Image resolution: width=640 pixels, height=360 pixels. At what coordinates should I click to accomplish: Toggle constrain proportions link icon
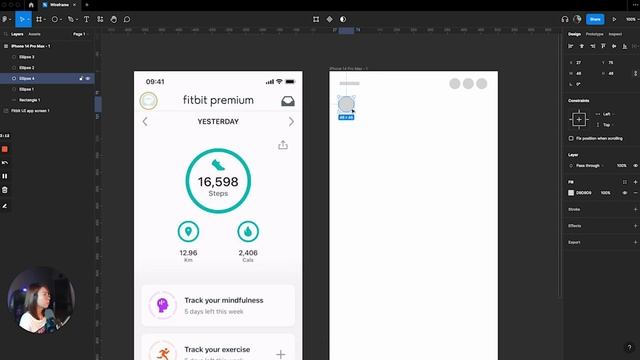tap(636, 73)
